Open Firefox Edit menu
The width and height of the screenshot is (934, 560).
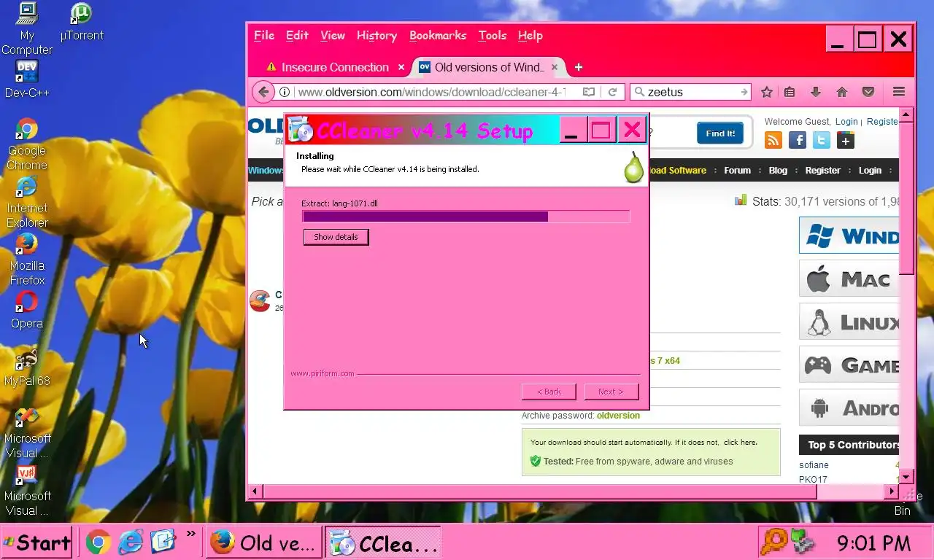(x=297, y=36)
